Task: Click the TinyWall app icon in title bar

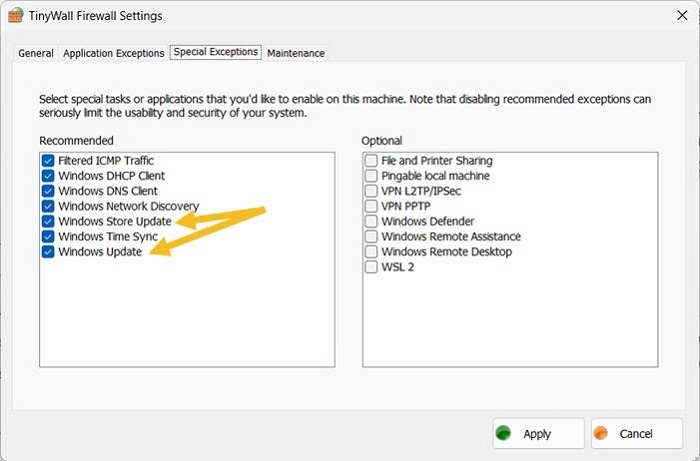Action: tap(15, 17)
